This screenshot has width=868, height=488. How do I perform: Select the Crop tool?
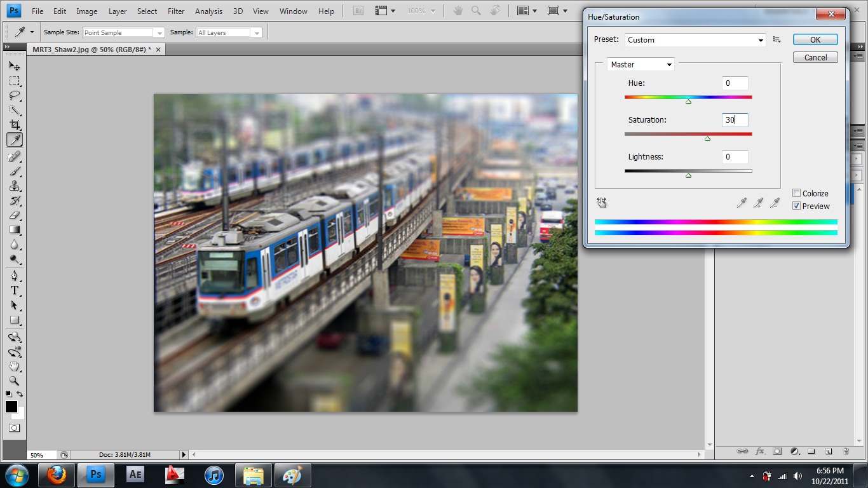pyautogui.click(x=15, y=125)
